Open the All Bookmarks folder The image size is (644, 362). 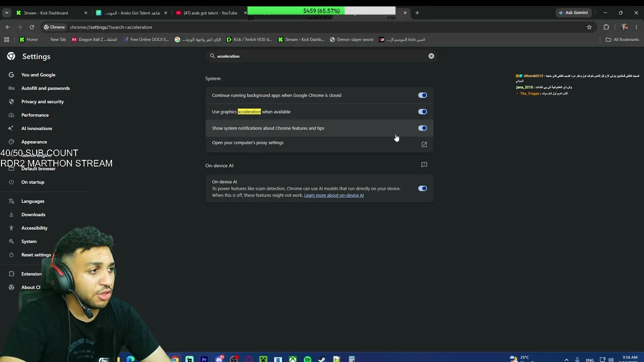[622, 39]
